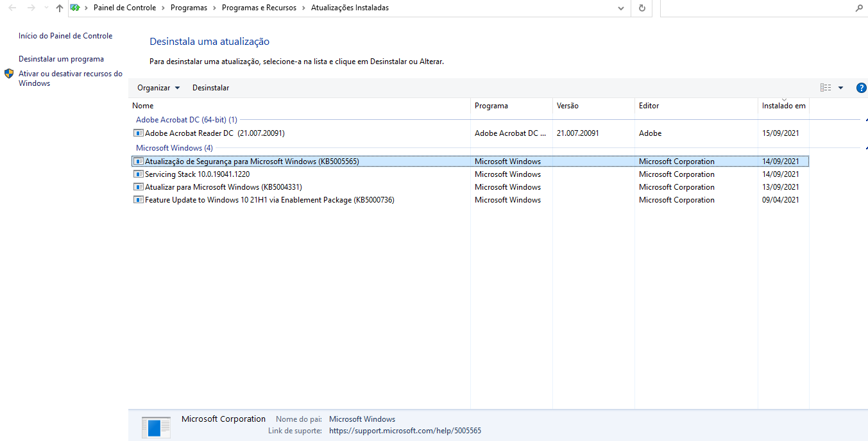This screenshot has width=868, height=441.
Task: Select the Programas breadcrumb segment
Action: (x=189, y=8)
